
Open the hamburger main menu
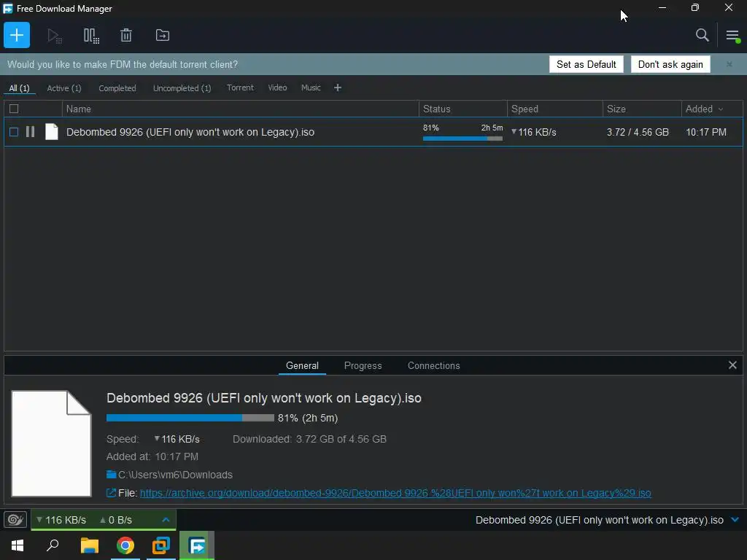click(732, 35)
